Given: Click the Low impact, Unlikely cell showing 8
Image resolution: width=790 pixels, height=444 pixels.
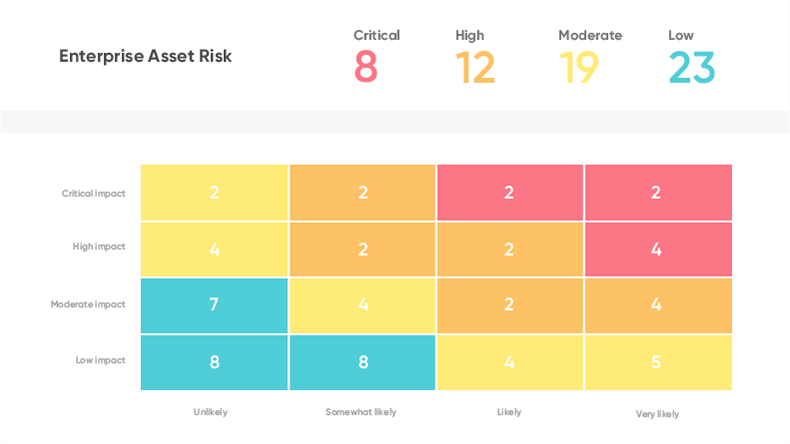Looking at the screenshot, I should click(x=214, y=362).
